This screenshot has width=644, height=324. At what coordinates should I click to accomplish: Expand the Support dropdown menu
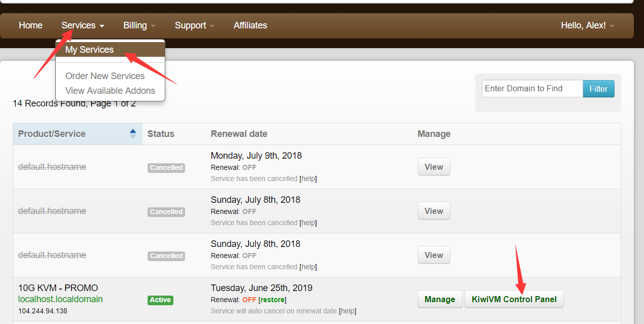[194, 25]
